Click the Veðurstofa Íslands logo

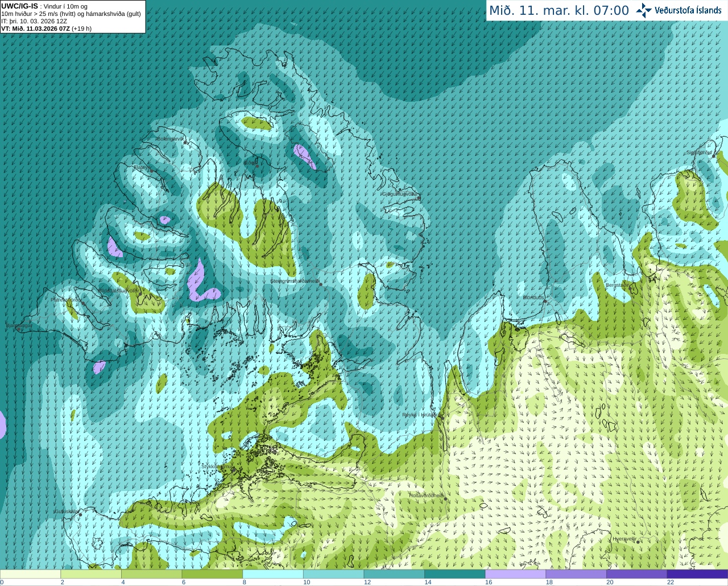tap(679, 10)
